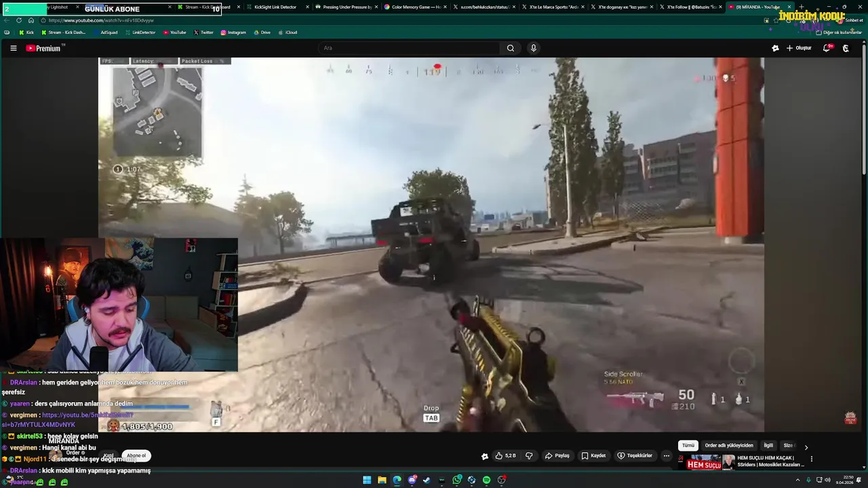Like the video with thumbs-up 5,2 B
Viewport: 868px width, 488px height.
point(506,455)
